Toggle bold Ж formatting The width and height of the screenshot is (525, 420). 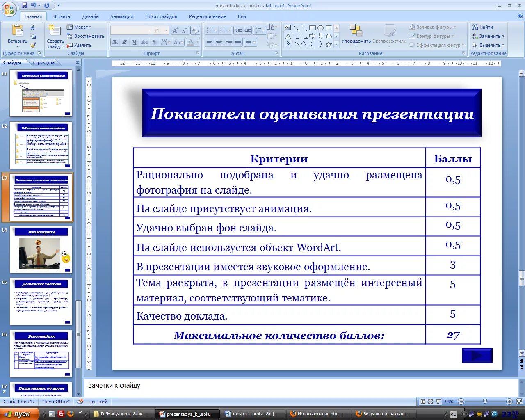point(115,42)
